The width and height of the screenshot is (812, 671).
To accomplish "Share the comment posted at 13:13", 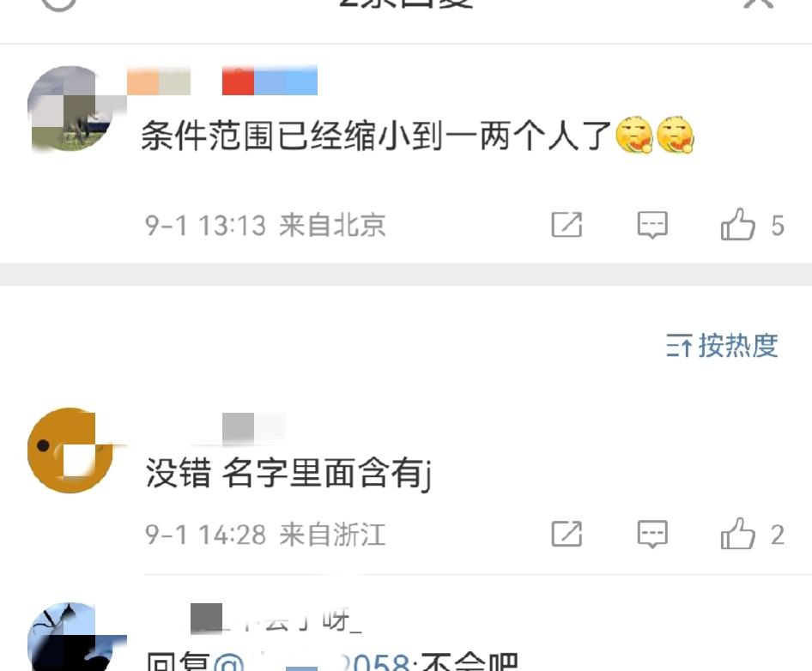I will (x=567, y=225).
